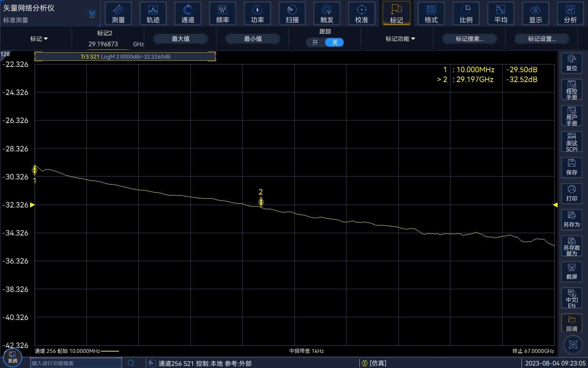Open the 校准 (Calibration) toolbar icon

click(362, 14)
